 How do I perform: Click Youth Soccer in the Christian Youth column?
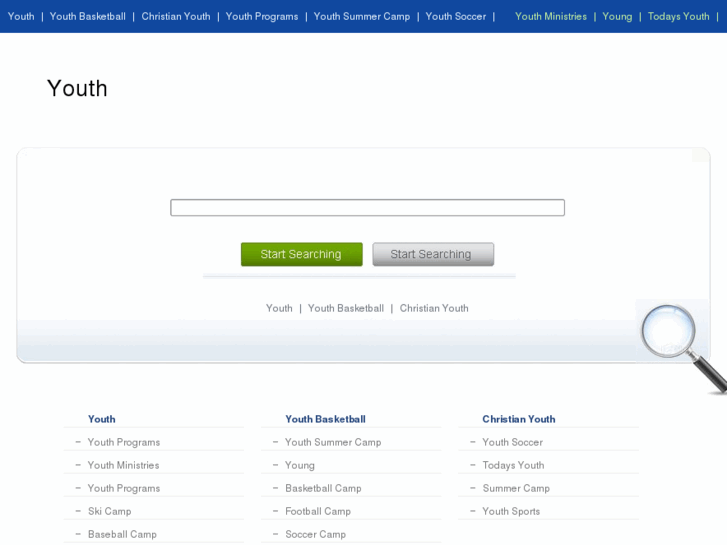[512, 442]
